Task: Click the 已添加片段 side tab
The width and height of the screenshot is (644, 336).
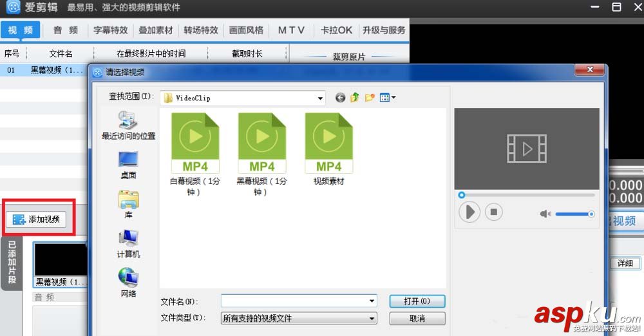Action: [12, 263]
